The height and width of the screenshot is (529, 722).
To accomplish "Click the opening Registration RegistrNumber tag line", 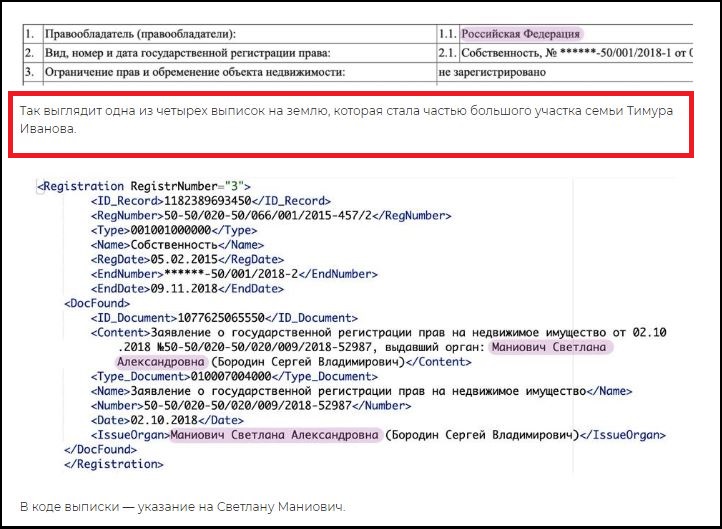I will click(143, 186).
